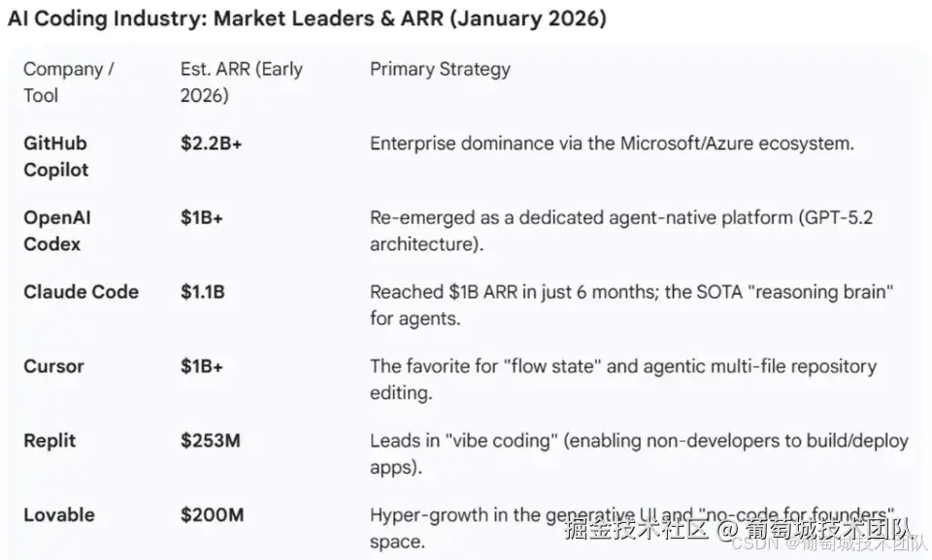The height and width of the screenshot is (560, 932).
Task: Click the $2.2B+ ARR value
Action: pos(211,144)
